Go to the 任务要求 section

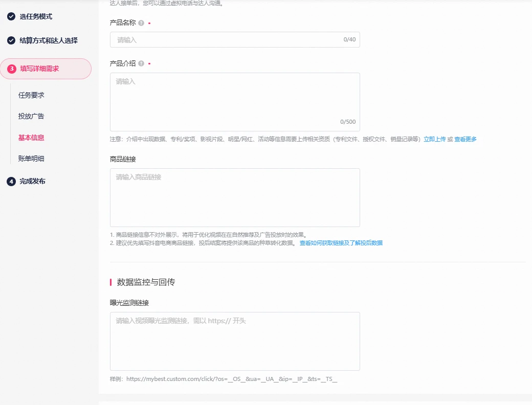tap(31, 95)
